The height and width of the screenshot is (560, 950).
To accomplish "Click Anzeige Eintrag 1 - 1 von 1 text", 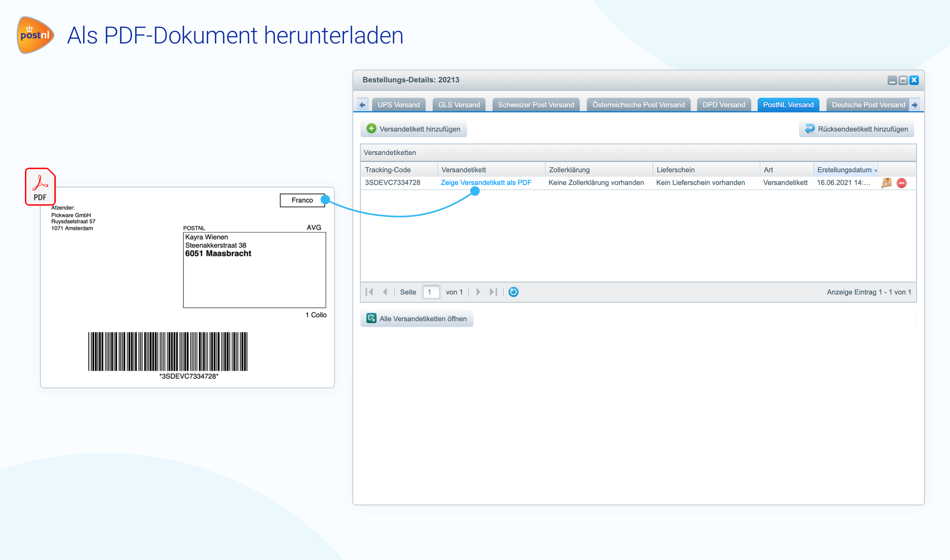I will pos(869,292).
